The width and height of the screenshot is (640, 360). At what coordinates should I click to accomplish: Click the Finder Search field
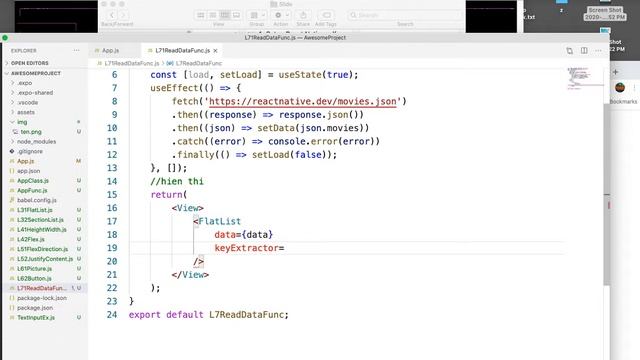pos(405,15)
